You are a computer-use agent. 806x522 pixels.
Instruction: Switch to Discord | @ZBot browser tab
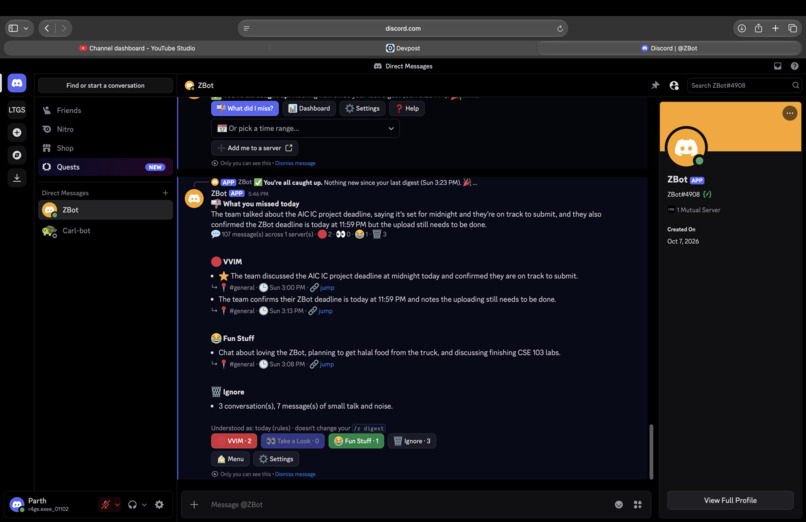(669, 48)
